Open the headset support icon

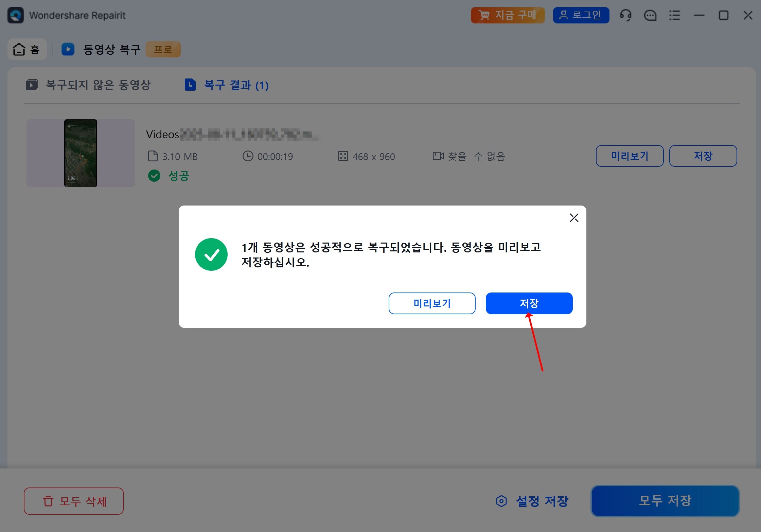click(x=625, y=15)
